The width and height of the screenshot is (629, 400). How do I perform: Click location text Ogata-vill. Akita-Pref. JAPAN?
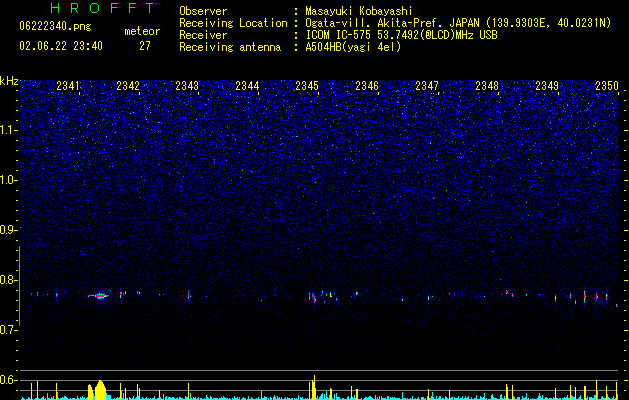392,23
